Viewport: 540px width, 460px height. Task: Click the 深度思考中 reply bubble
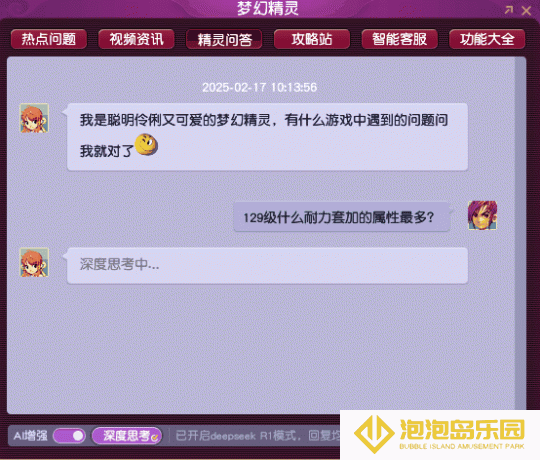(x=267, y=265)
